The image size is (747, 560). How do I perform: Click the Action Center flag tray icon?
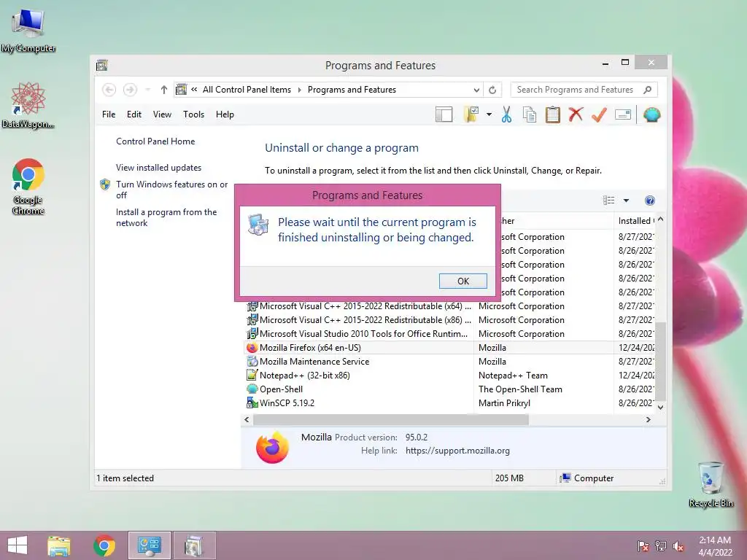tap(643, 546)
